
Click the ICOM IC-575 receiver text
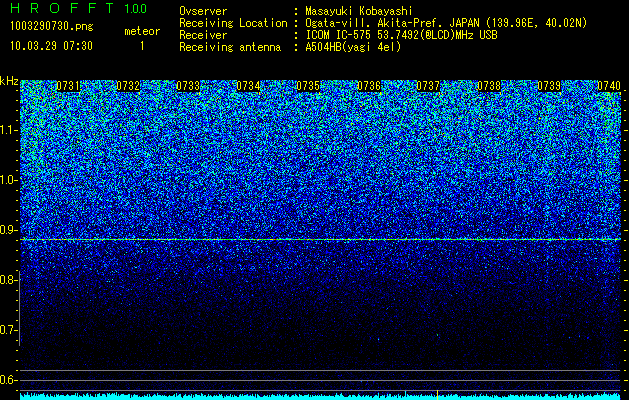(x=401, y=35)
